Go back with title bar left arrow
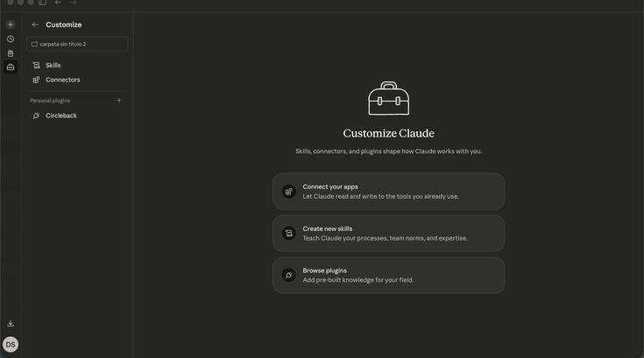 coord(58,3)
